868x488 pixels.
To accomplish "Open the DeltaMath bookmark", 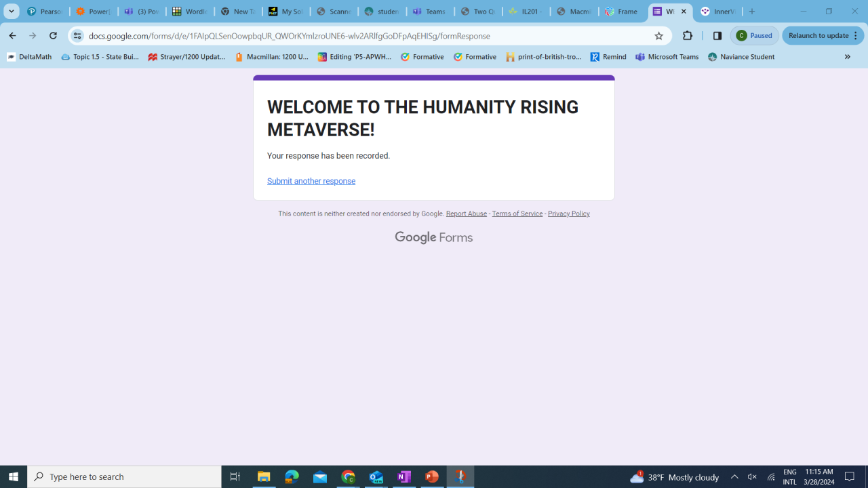I will pos(29,57).
